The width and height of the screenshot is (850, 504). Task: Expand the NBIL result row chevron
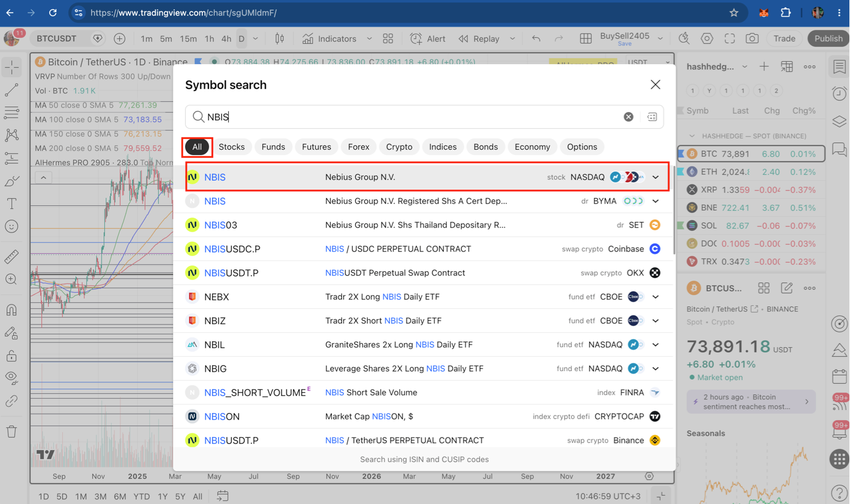tap(656, 345)
